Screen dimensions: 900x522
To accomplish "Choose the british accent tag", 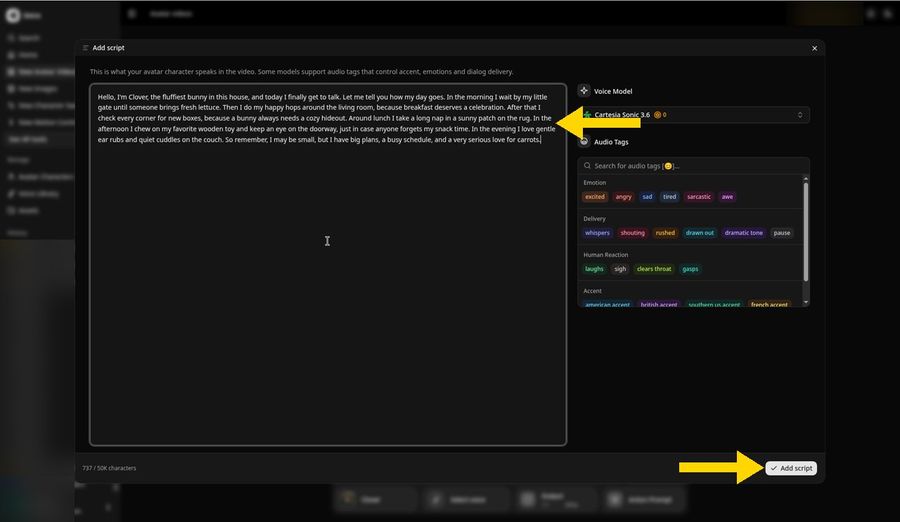I will [x=658, y=304].
